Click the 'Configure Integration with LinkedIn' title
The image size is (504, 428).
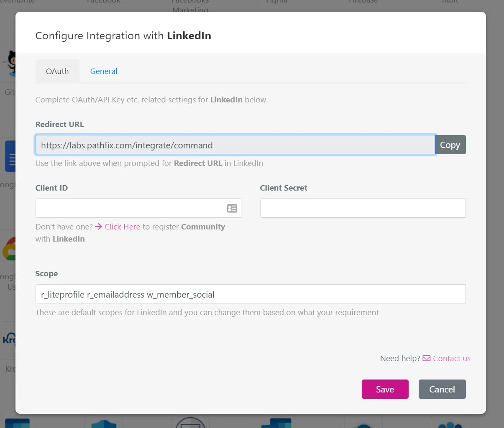(123, 36)
